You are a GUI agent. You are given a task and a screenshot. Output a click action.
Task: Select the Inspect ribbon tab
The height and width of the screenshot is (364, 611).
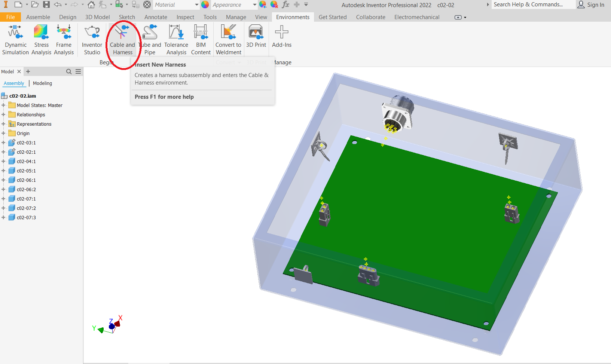coord(185,17)
